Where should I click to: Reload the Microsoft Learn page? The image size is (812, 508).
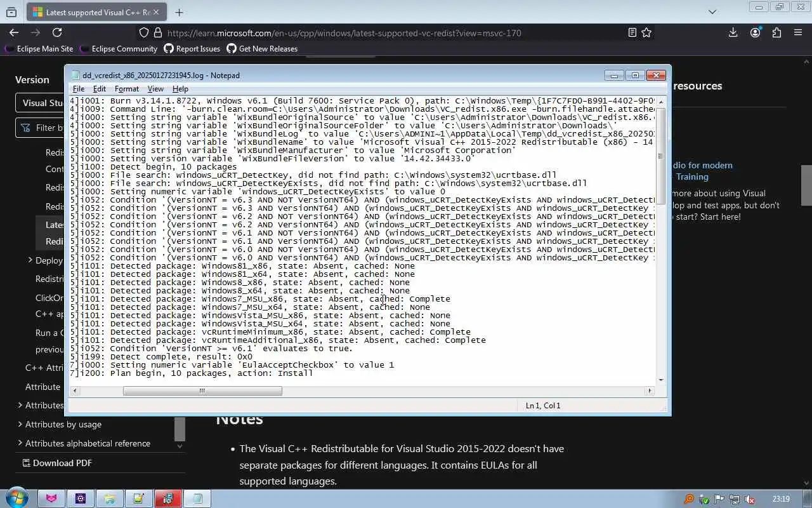coord(57,32)
